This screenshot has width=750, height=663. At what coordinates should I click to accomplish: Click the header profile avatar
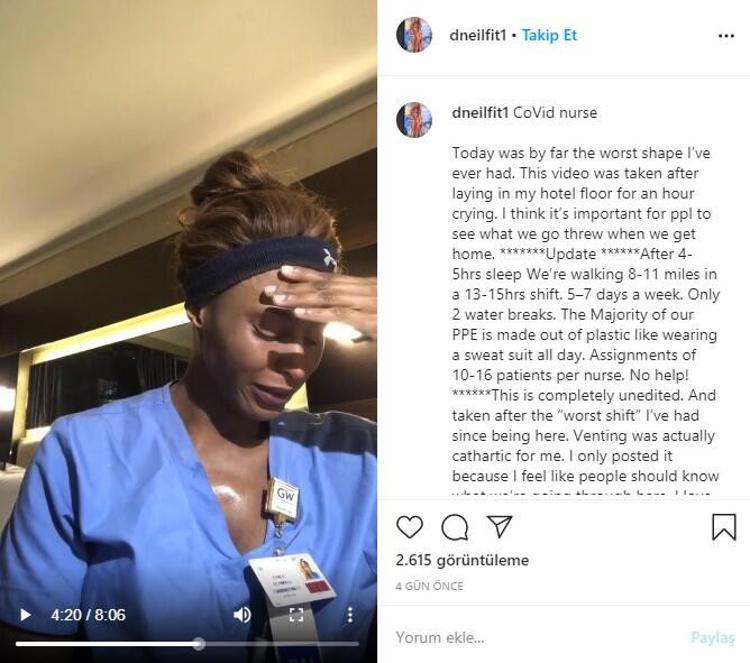coord(414,34)
